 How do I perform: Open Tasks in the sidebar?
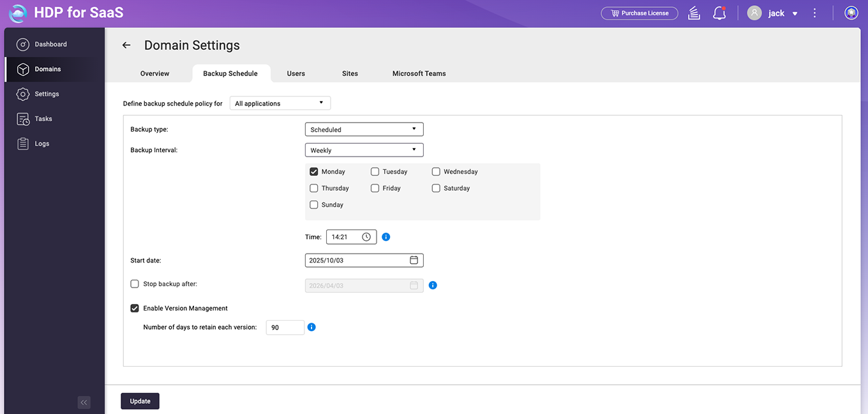43,119
